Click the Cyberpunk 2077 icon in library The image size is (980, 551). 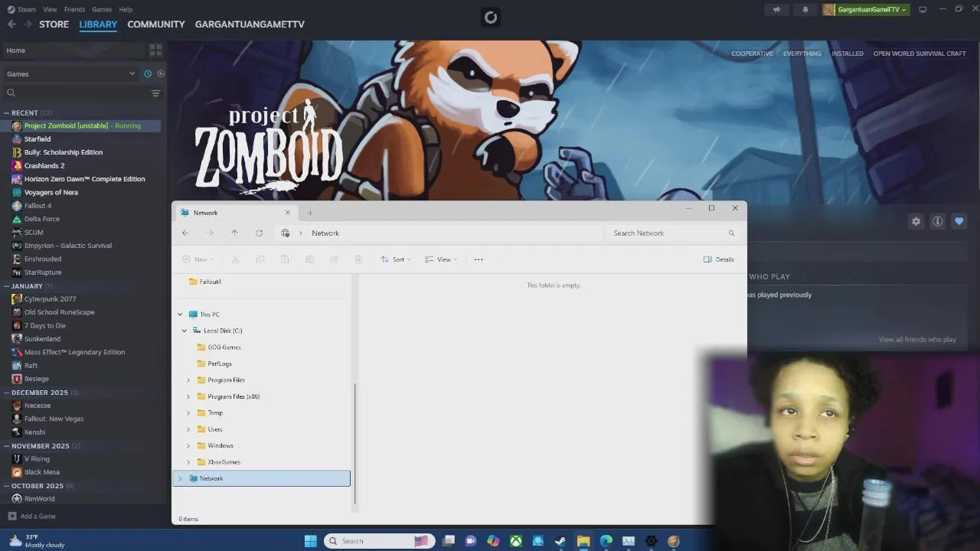click(x=17, y=299)
